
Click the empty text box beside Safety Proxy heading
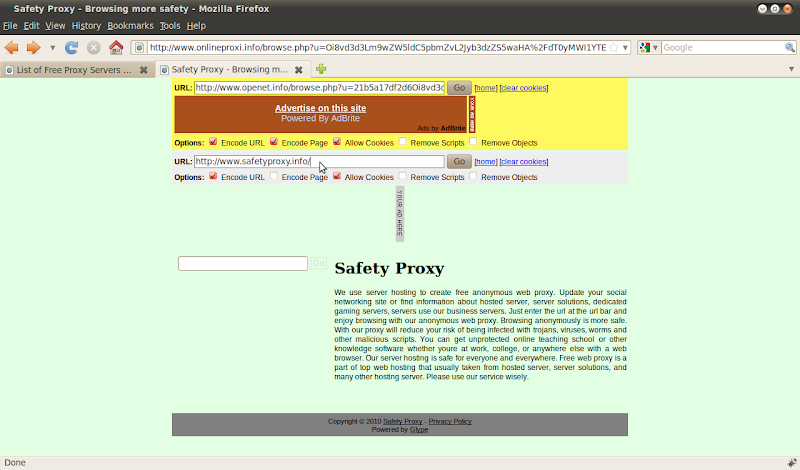pos(243,263)
